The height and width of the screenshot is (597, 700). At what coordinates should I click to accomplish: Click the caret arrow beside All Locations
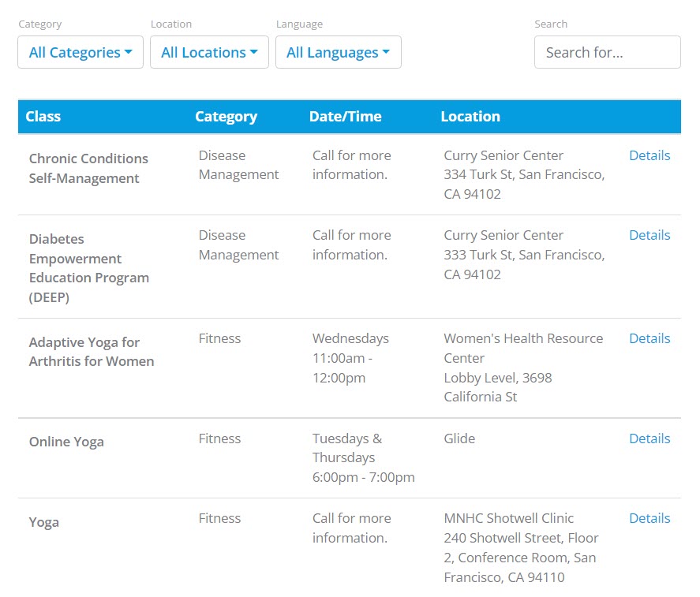(x=254, y=52)
